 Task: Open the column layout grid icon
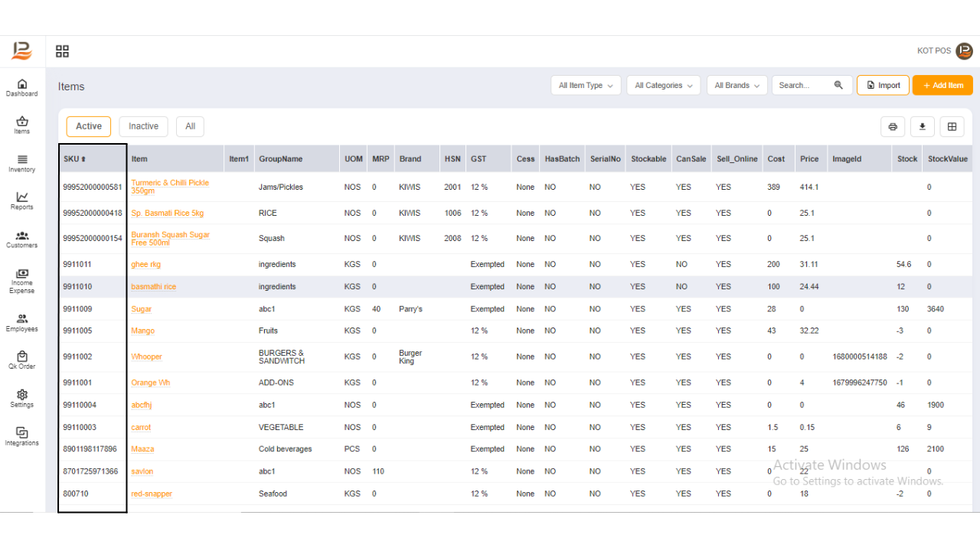coord(952,126)
